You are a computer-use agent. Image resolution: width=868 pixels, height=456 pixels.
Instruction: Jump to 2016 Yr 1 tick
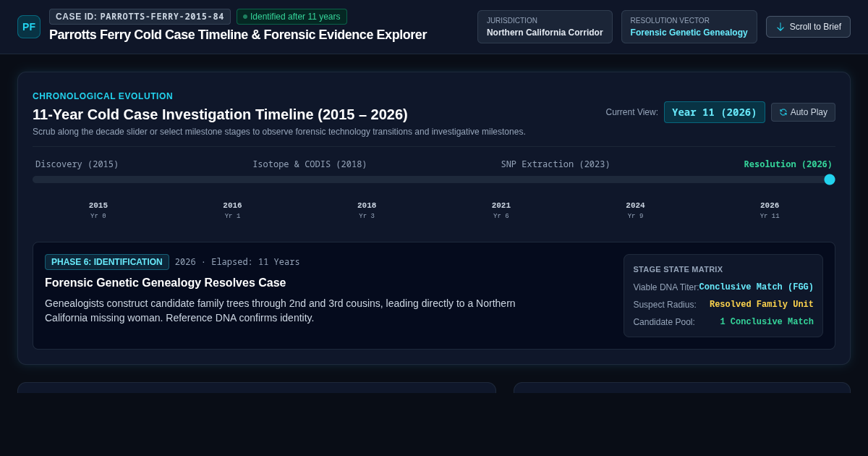(232, 210)
